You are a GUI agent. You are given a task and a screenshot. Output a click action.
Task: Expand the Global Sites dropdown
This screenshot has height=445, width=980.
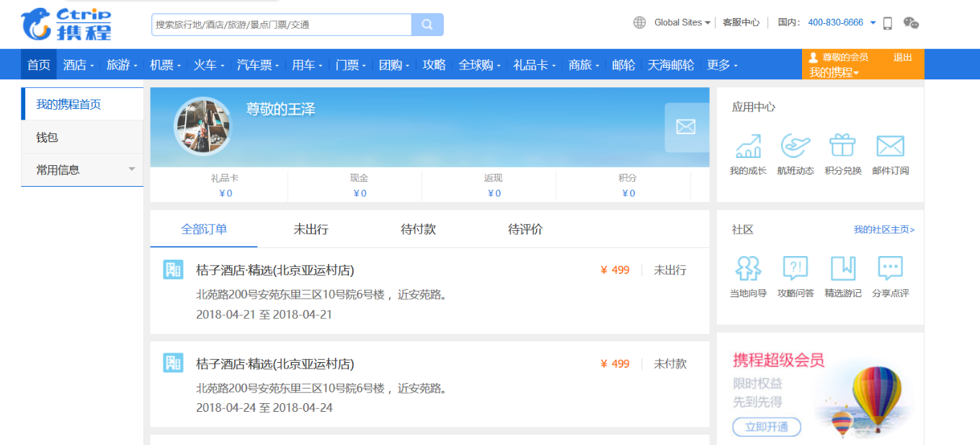pyautogui.click(x=682, y=23)
